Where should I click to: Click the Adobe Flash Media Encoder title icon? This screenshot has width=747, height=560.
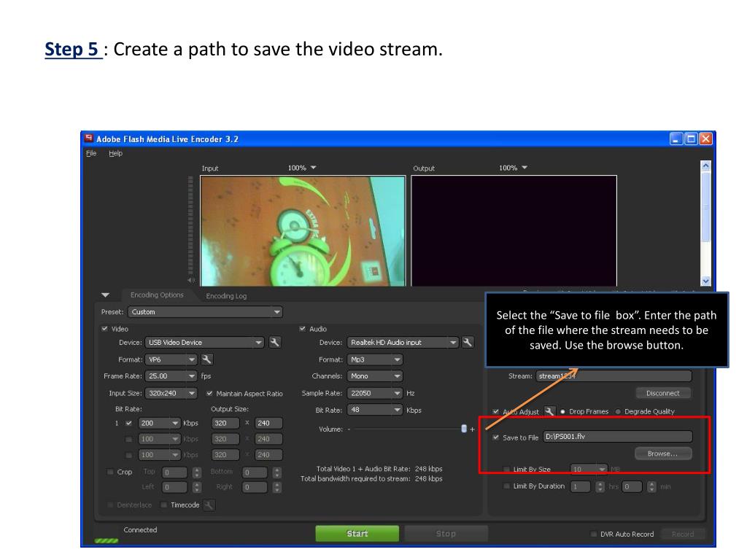[x=88, y=139]
